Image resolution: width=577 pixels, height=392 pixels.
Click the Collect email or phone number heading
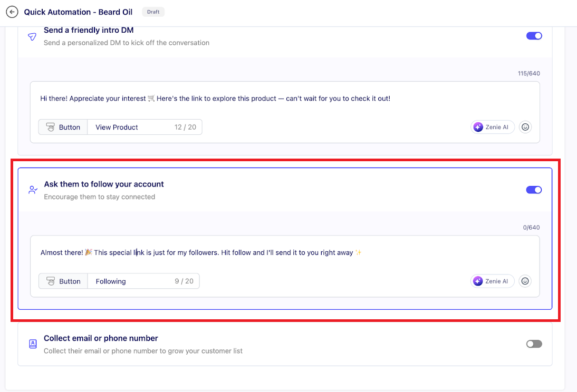coord(101,338)
